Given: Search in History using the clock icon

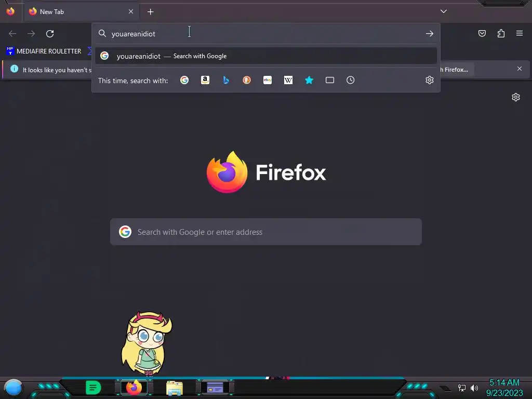Looking at the screenshot, I should tap(351, 80).
